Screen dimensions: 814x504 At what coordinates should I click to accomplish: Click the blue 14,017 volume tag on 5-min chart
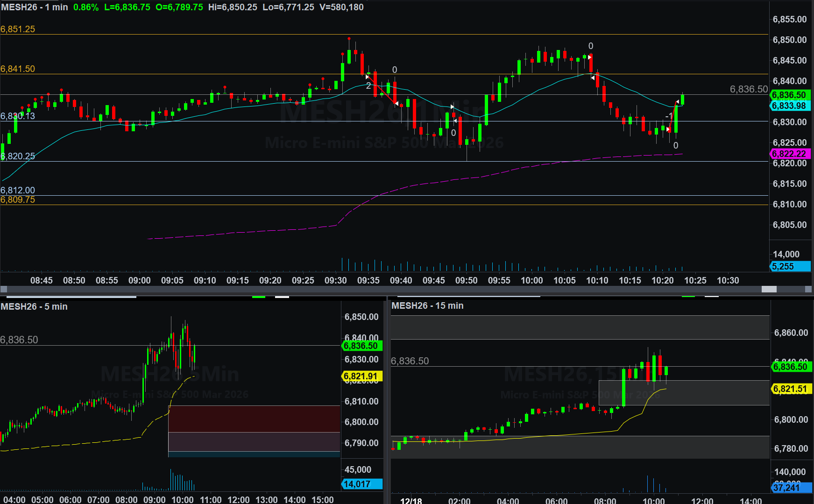coord(361,484)
